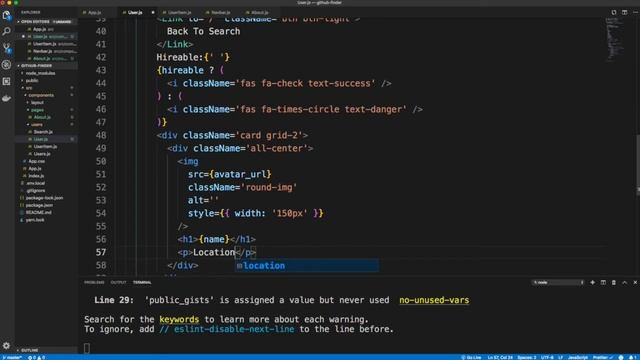Open the Debug view in activity bar
The height and width of the screenshot is (360, 640).
(x=7, y=64)
